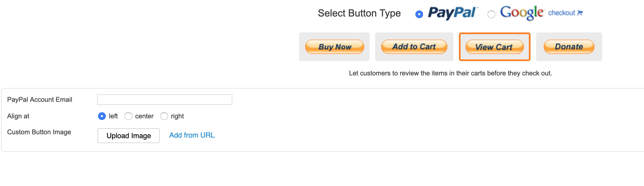Open the Add from URL link

point(192,135)
